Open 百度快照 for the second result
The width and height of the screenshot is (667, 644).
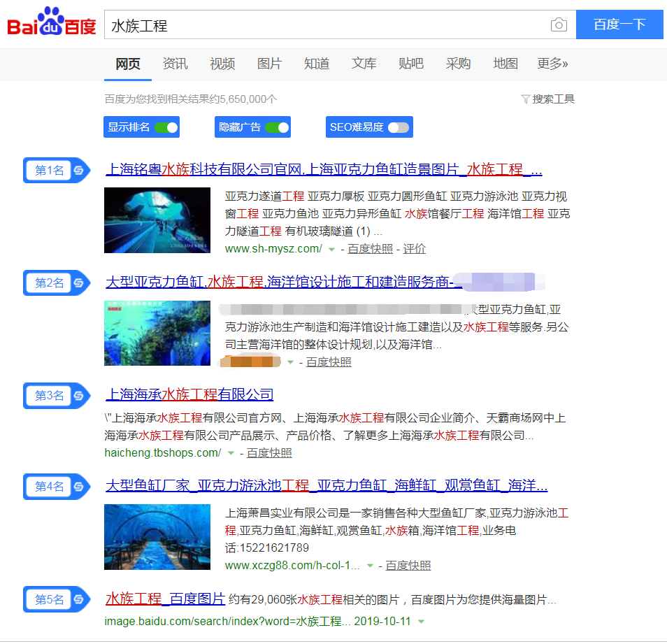click(x=329, y=362)
